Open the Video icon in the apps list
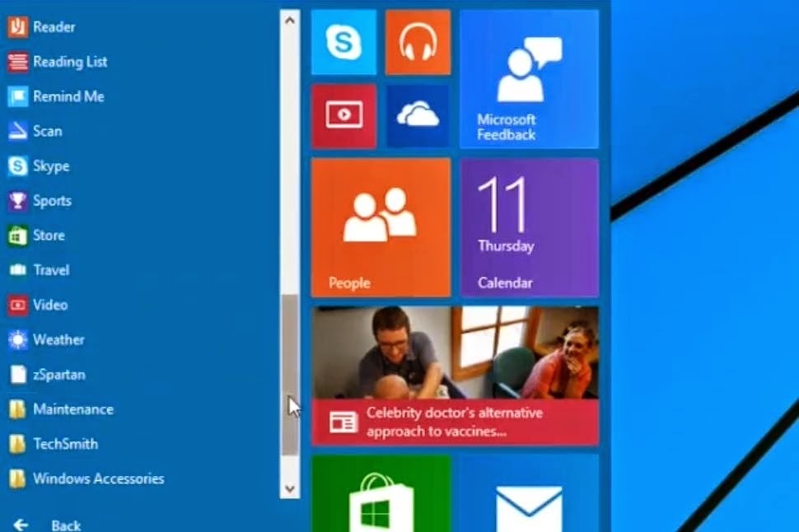This screenshot has width=799, height=532. click(x=17, y=305)
